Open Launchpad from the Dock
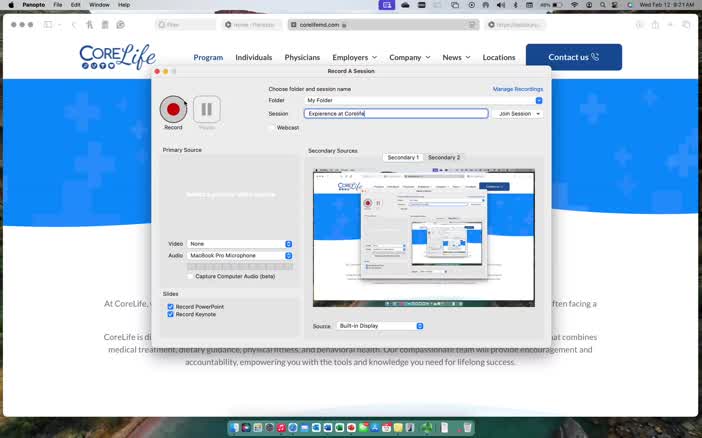The height and width of the screenshot is (438, 702). click(x=258, y=428)
